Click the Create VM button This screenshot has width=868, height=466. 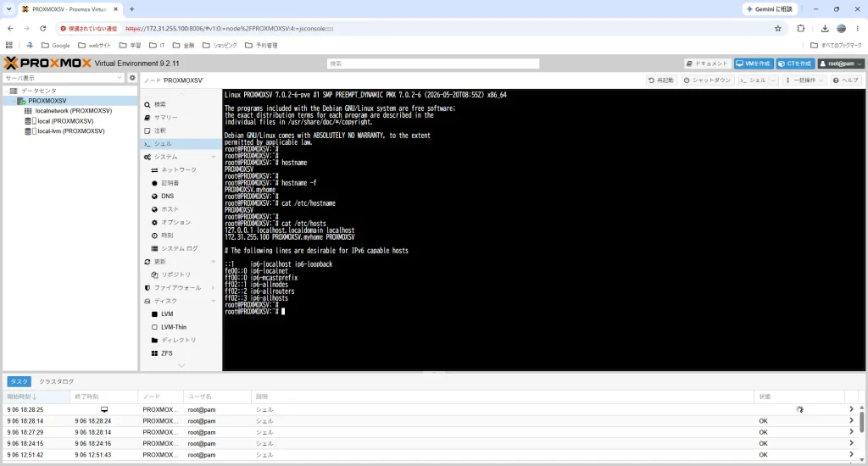tap(754, 64)
